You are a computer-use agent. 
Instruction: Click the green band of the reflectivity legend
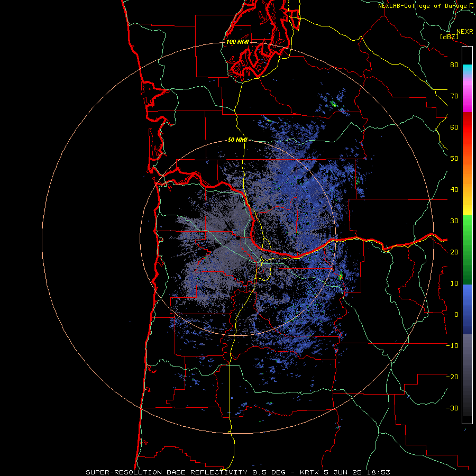pyautogui.click(x=467, y=250)
